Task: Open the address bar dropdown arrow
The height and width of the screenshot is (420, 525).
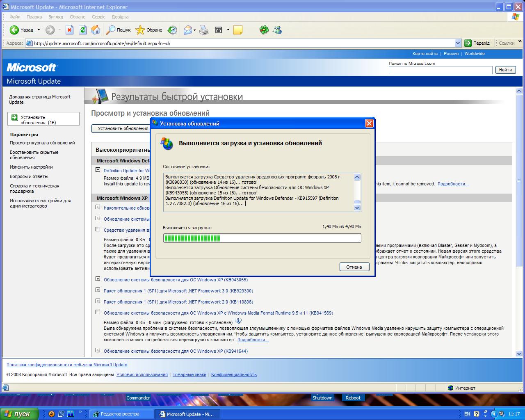Action: pos(458,43)
